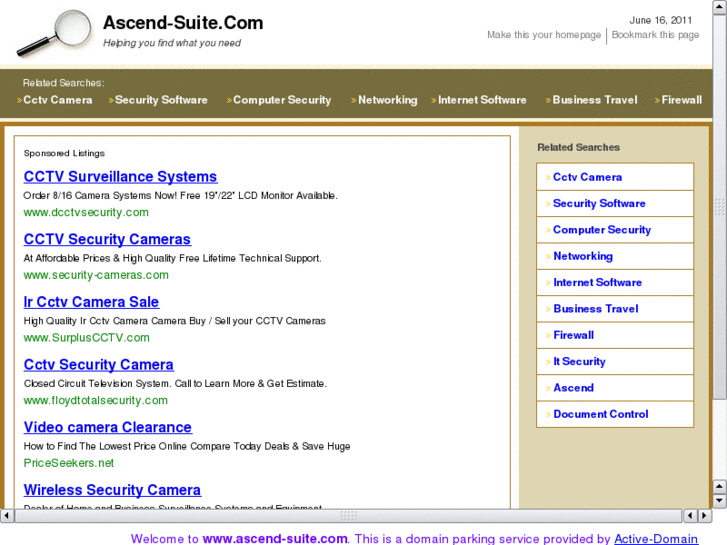
Task: Click vertical scrollbar up arrow at top
Action: [x=720, y=7]
